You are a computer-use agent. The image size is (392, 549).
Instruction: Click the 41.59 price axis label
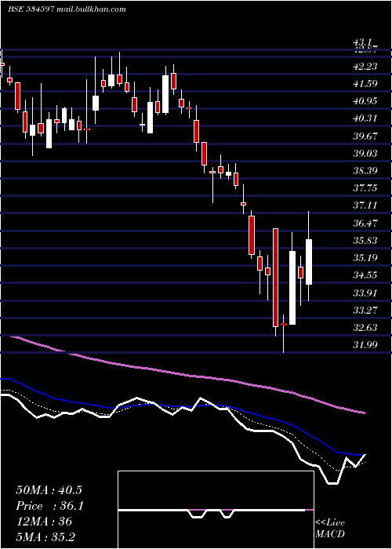pos(365,83)
